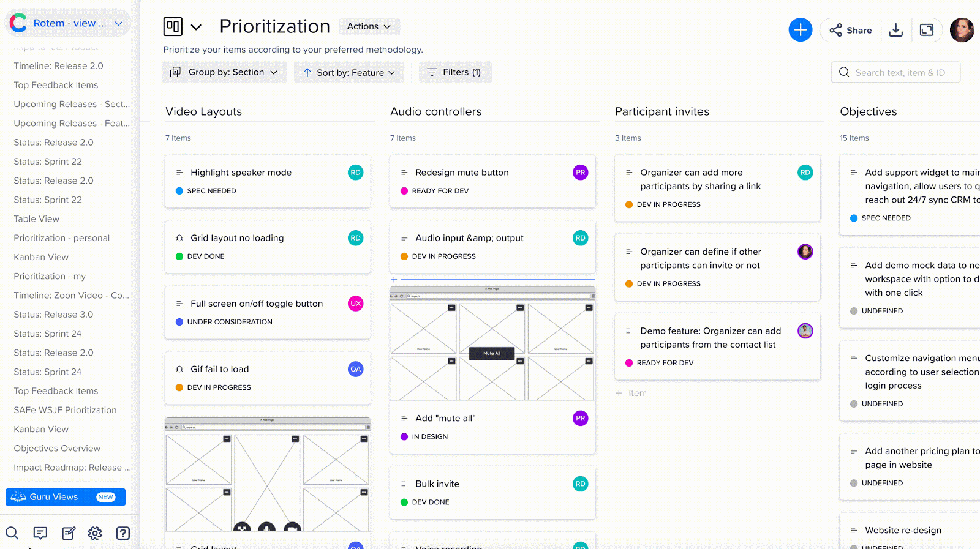Open the Actions dropdown menu
Screen dimensions: 980x549
point(369,26)
